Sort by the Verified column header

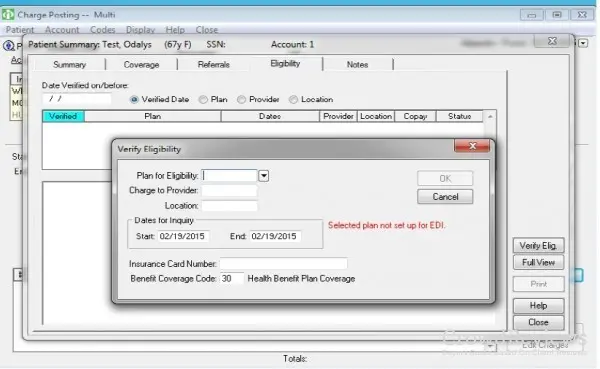(x=63, y=116)
